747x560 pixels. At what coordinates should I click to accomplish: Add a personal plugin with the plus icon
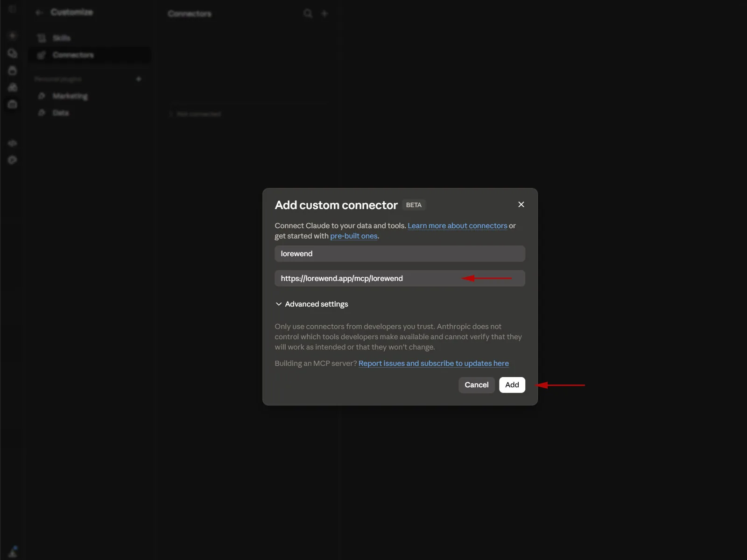pyautogui.click(x=139, y=79)
